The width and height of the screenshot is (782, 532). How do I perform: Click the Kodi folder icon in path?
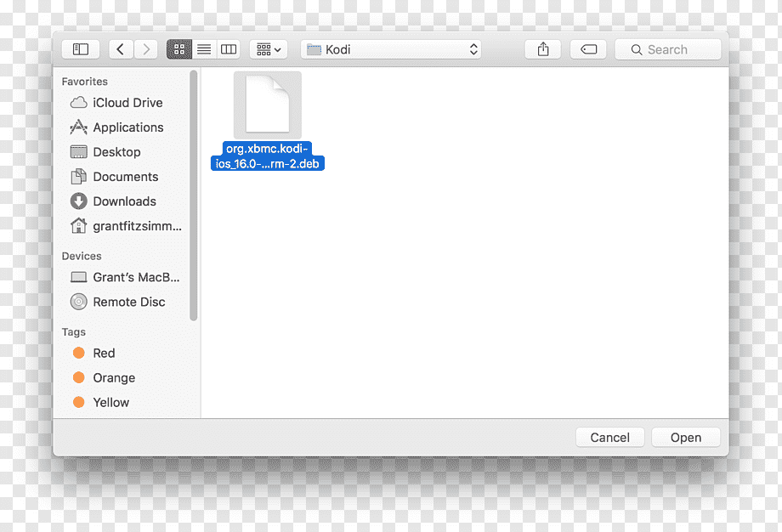pos(314,49)
